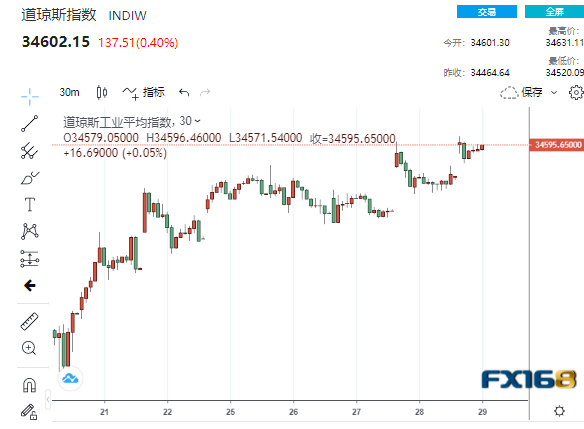584x429 pixels.
Task: Click the INDIW symbol code
Action: [x=127, y=16]
